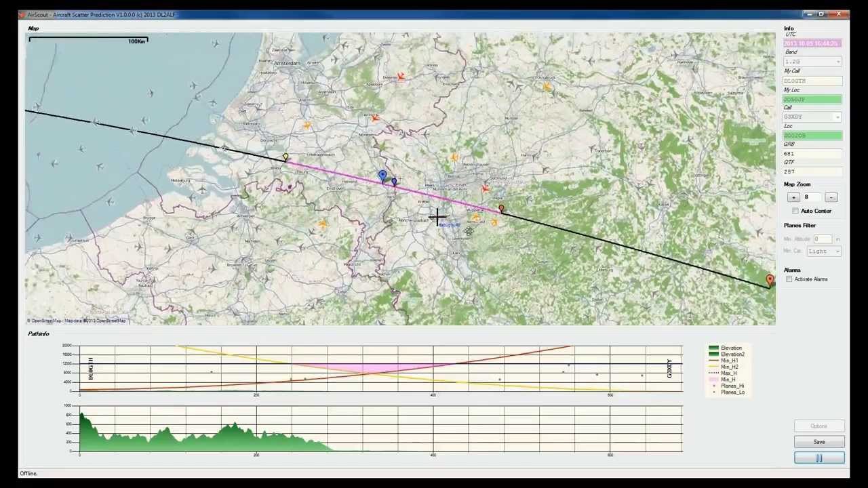Click the My Loc locator field
Screen dimensions: 868x488
[x=812, y=100]
